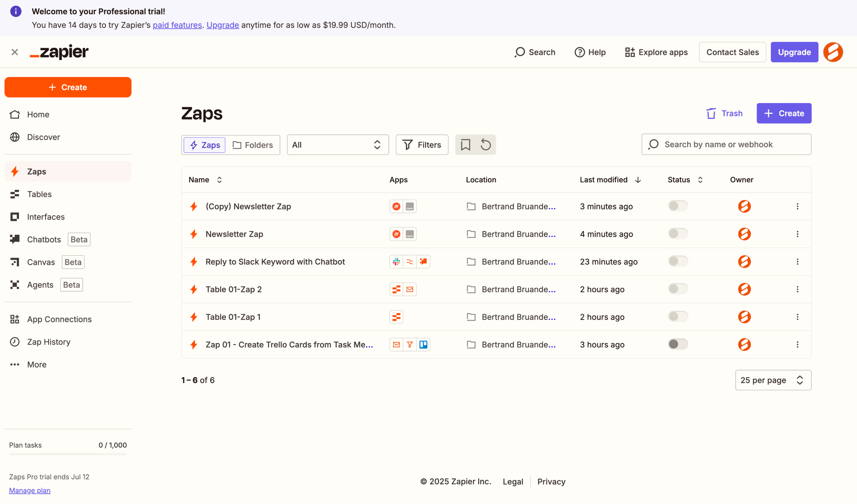Open (Copy) Newsletter Zap

[248, 206]
